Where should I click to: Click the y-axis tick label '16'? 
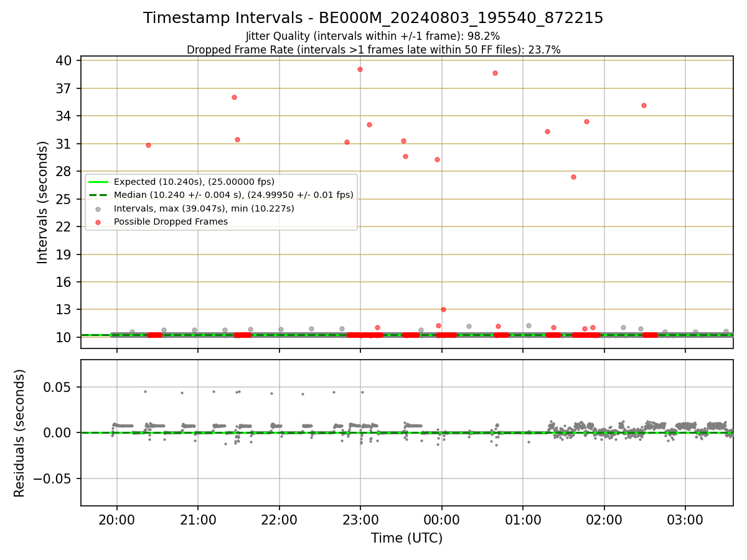[64, 282]
